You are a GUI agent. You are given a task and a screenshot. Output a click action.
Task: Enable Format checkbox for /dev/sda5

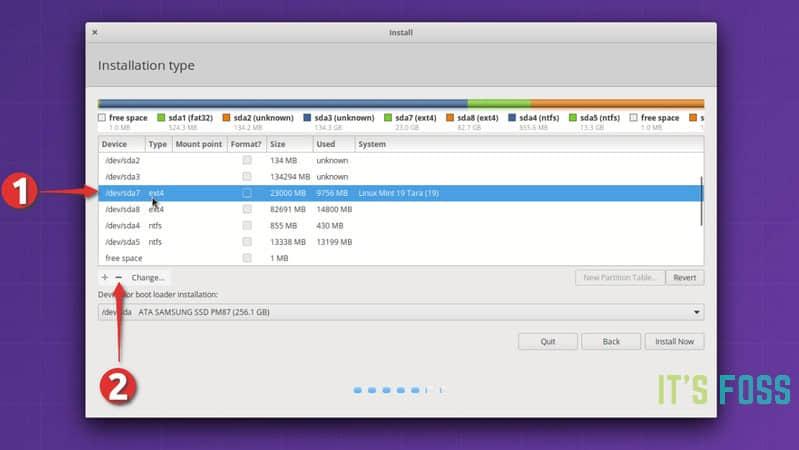coord(247,242)
